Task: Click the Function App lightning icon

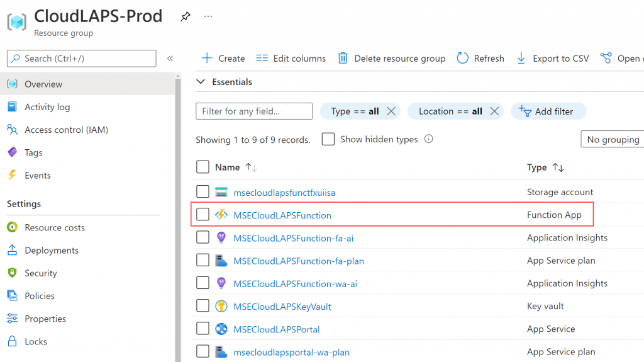Action: [221, 215]
